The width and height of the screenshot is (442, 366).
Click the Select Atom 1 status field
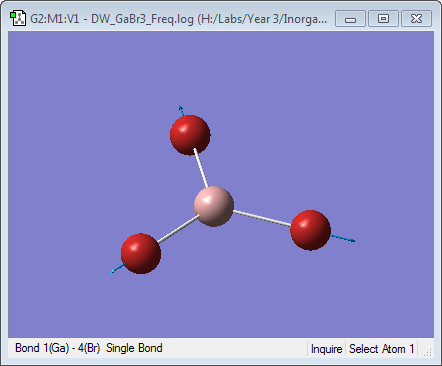pyautogui.click(x=381, y=349)
